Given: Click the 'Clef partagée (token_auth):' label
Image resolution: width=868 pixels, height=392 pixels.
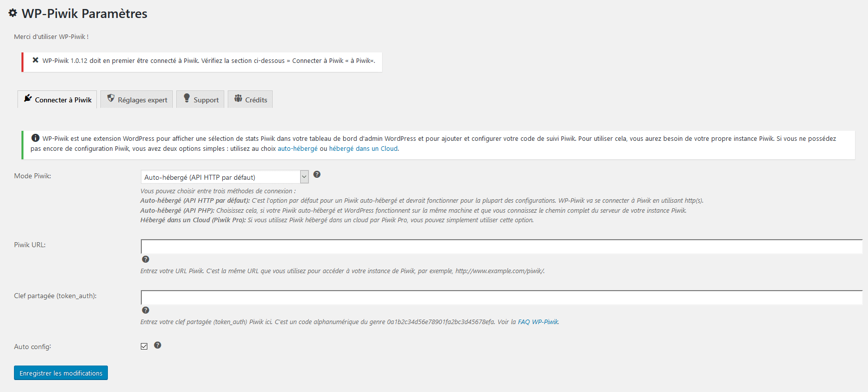Looking at the screenshot, I should [55, 296].
